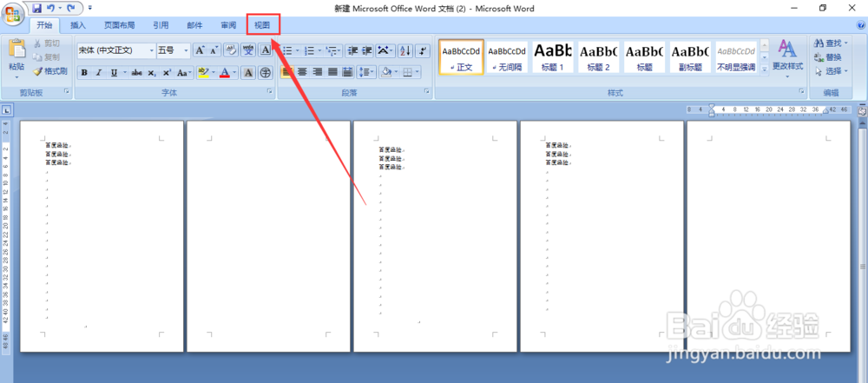The image size is (868, 383).
Task: Click 查找 find button
Action: point(831,43)
